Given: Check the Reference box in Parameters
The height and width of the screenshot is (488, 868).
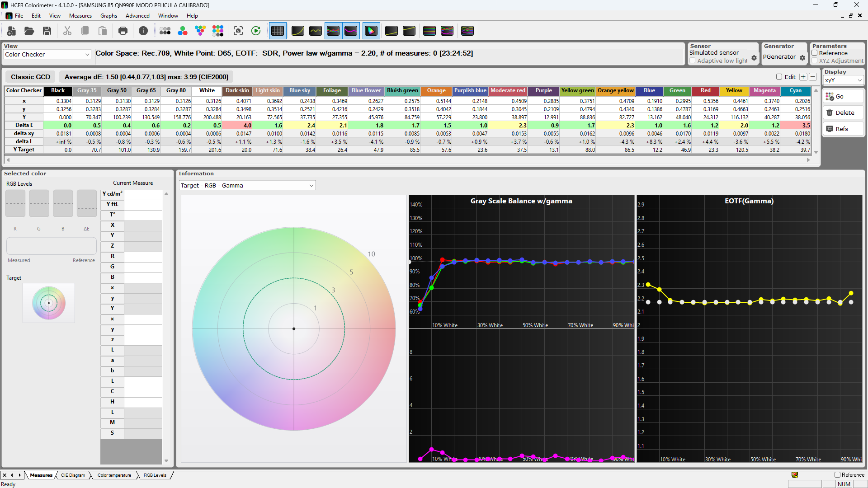Looking at the screenshot, I should pyautogui.click(x=815, y=53).
